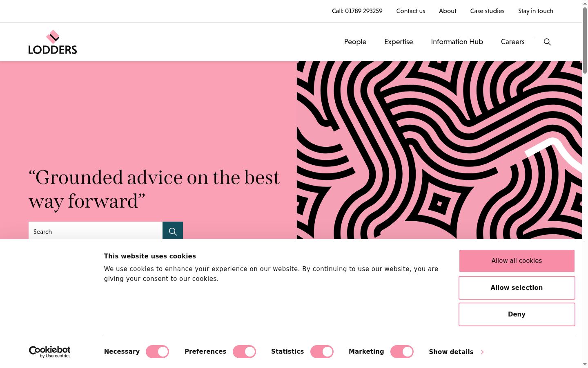Open the Careers section

click(x=512, y=42)
